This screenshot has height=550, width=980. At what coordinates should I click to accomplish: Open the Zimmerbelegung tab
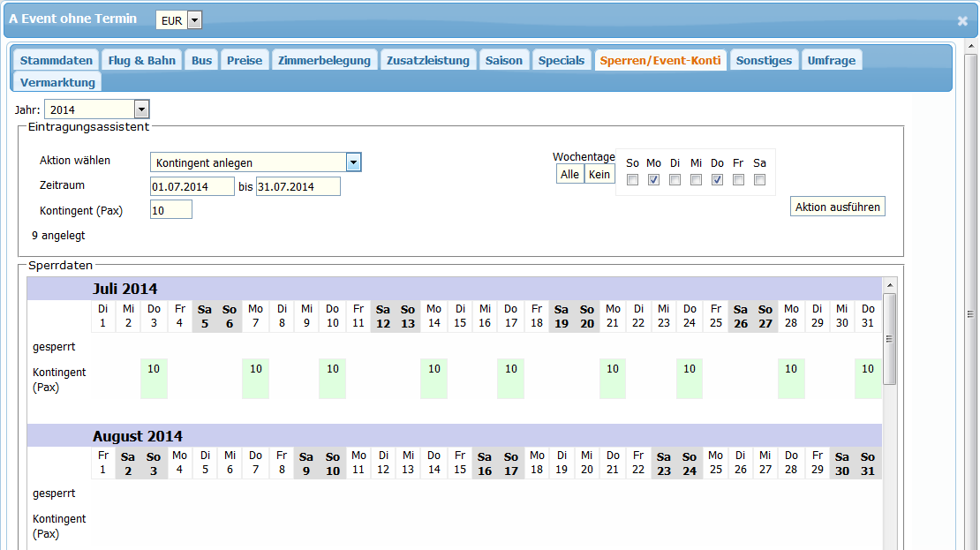324,60
